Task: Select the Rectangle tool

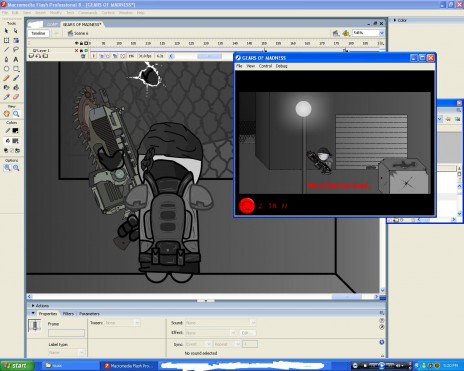Action: [x=16, y=69]
